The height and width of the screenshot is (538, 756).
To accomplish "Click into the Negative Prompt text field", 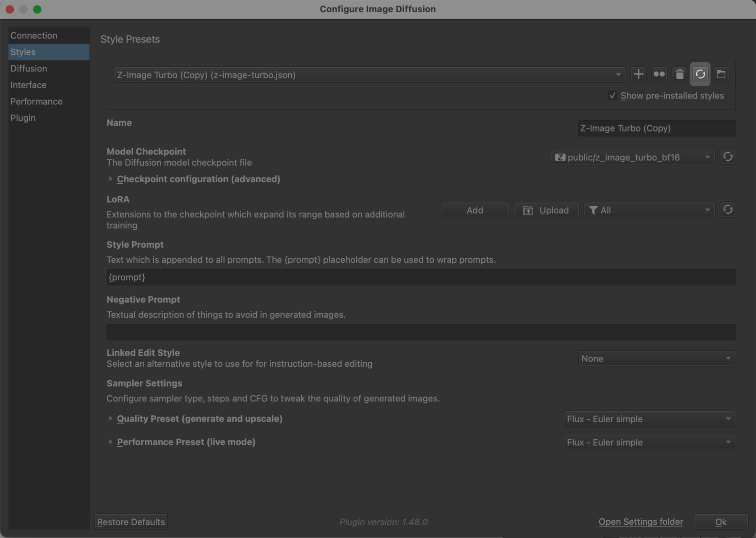I will 421,332.
